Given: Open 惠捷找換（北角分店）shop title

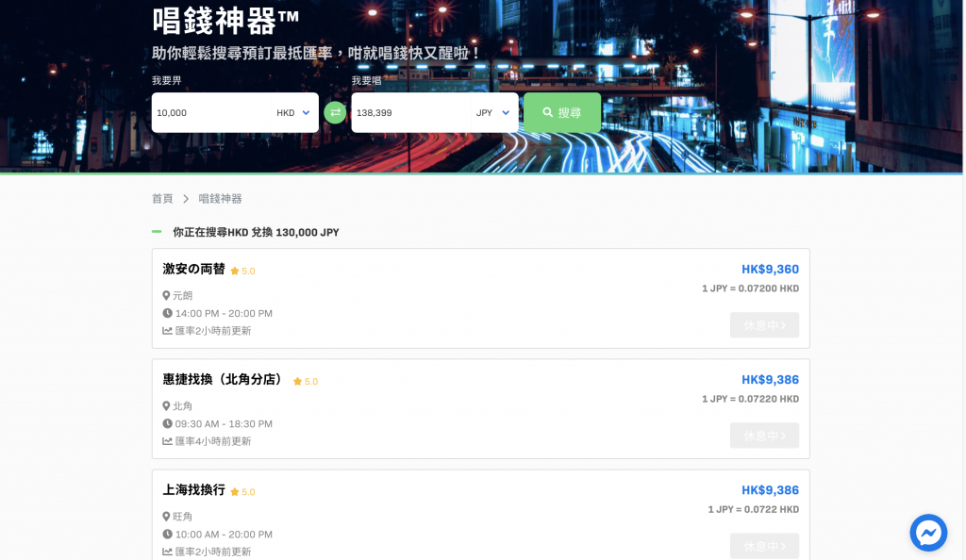Looking at the screenshot, I should (225, 380).
